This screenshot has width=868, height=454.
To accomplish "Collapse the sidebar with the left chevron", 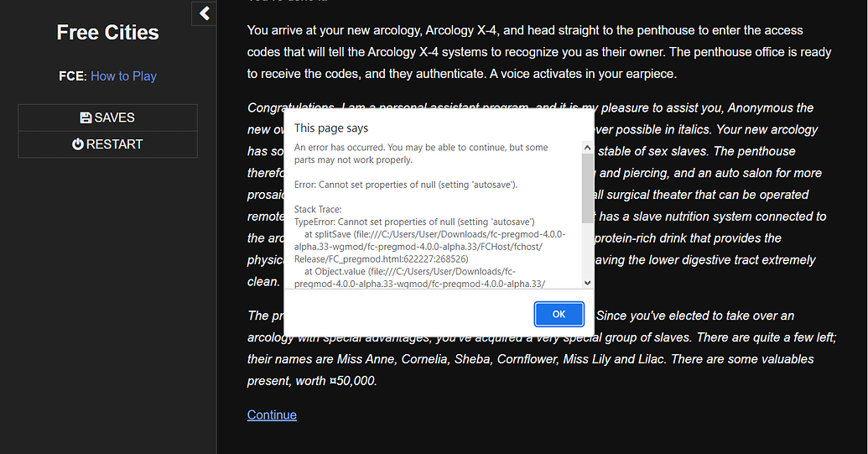I will pyautogui.click(x=204, y=13).
